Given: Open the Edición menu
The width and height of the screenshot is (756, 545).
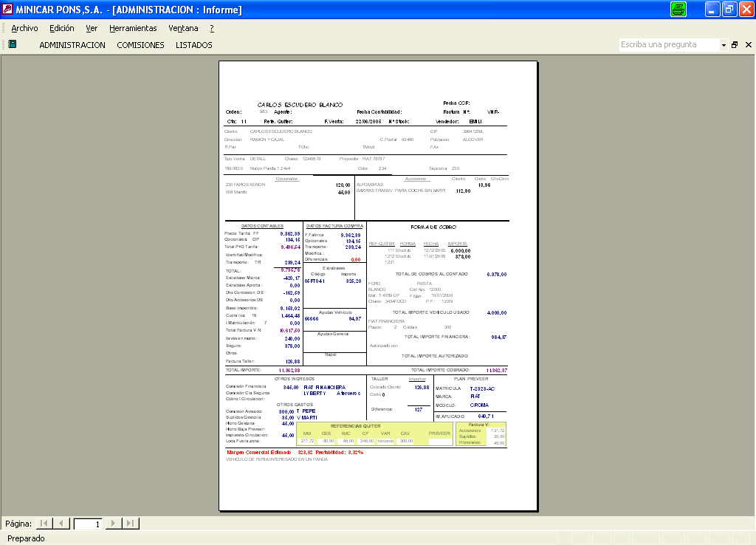Looking at the screenshot, I should pyautogui.click(x=62, y=29).
